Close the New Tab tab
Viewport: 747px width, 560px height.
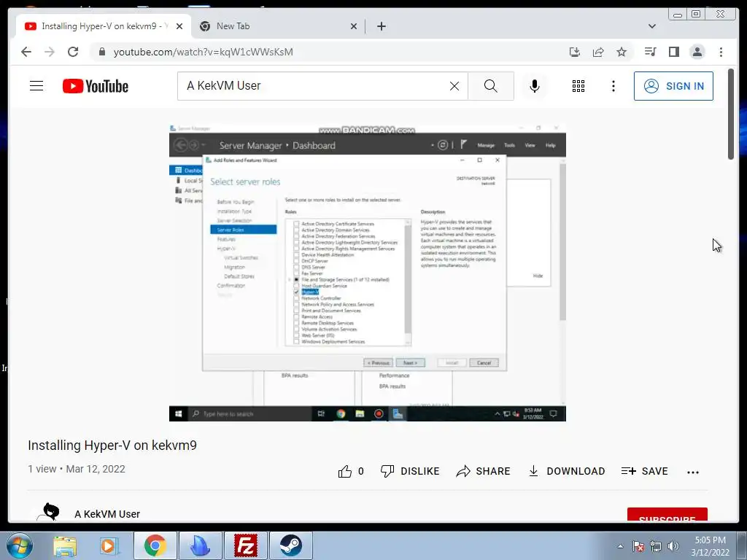(354, 27)
